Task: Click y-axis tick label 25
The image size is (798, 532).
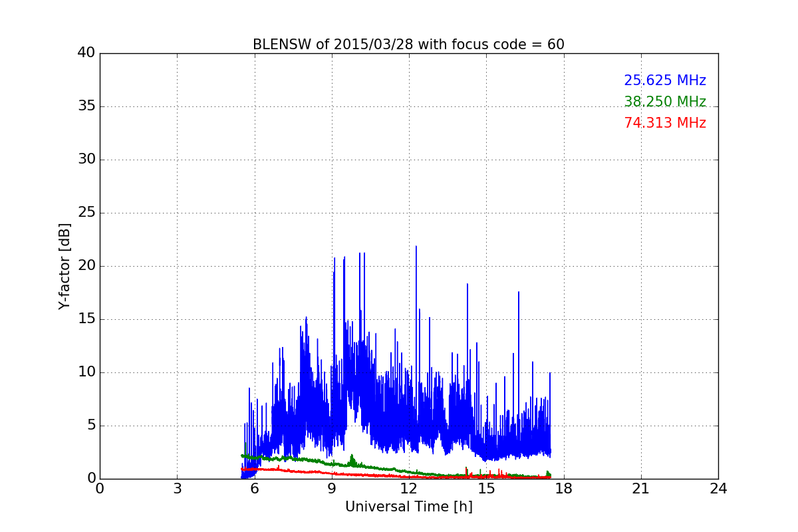Action: [86, 213]
